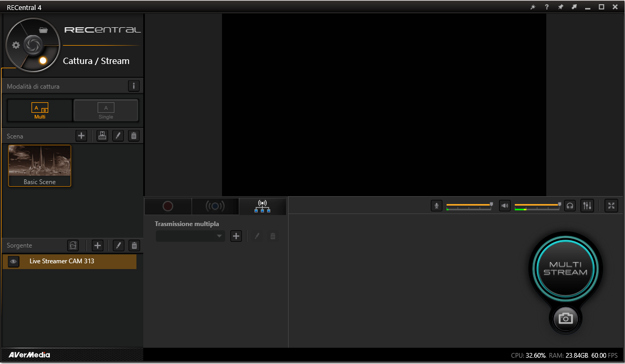Screen dimensions: 625x364
Task: Open the Modalità di cattura info button
Action: coord(133,86)
